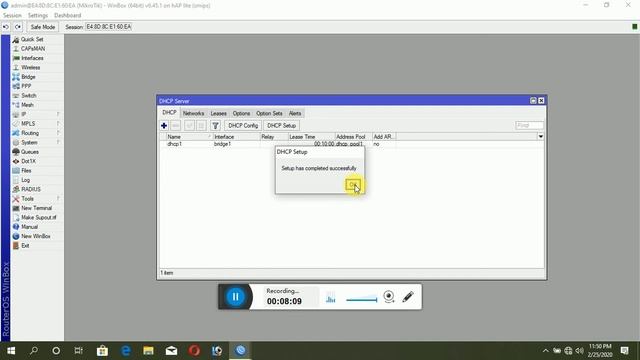The height and width of the screenshot is (360, 640).
Task: Open column dropdown arrow in table header
Action: 540,137
